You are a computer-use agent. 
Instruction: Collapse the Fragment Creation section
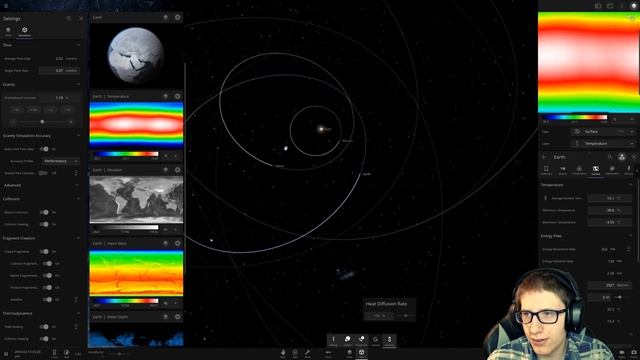(x=78, y=238)
